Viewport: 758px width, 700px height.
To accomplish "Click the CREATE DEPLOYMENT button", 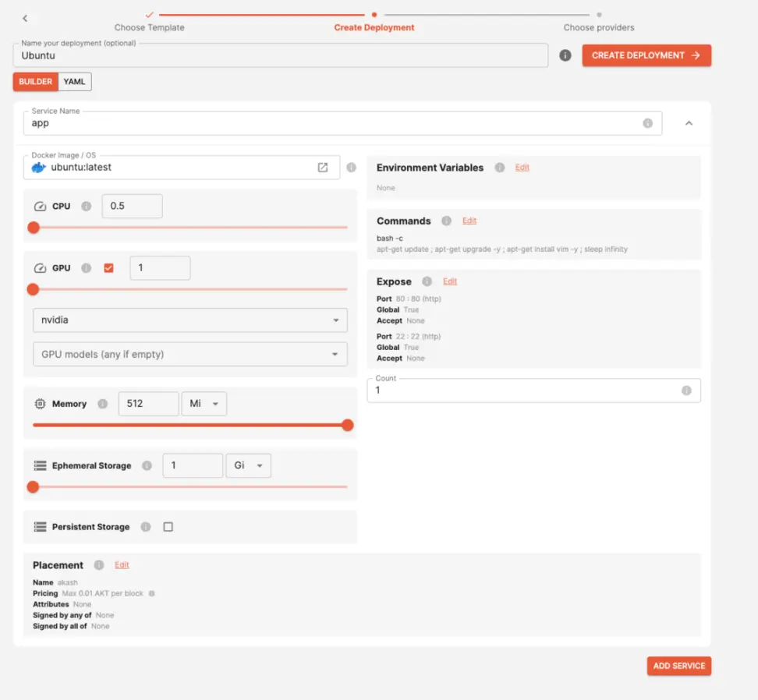I will pos(646,55).
